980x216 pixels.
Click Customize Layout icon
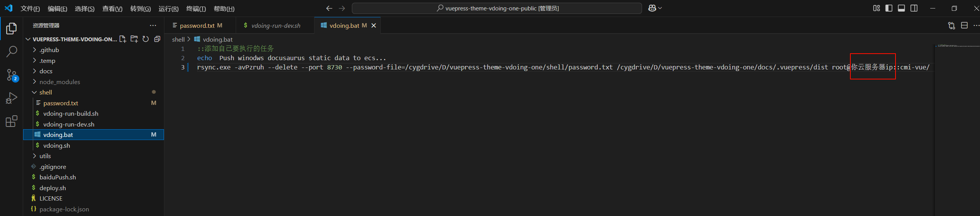[x=877, y=8]
